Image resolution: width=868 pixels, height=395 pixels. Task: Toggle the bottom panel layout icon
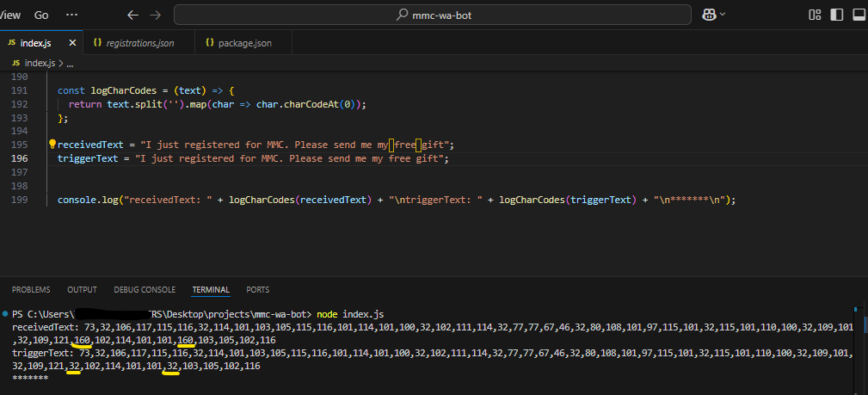pyautogui.click(x=859, y=15)
